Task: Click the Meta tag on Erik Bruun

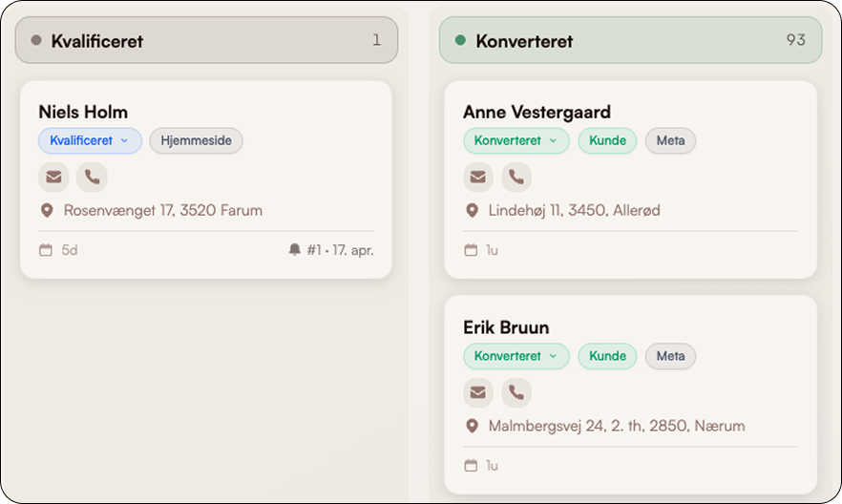Action: tap(670, 357)
